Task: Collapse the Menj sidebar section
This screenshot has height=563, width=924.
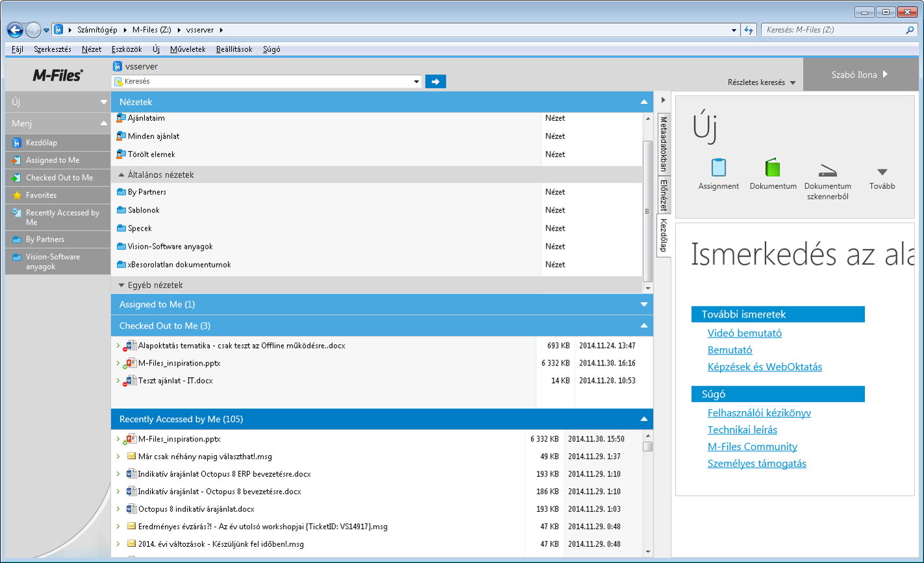Action: coord(104,123)
